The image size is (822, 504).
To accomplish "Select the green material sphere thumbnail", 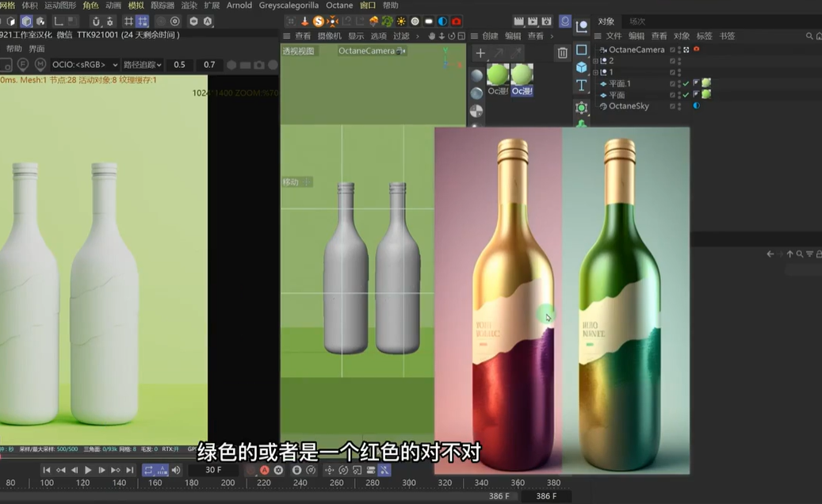I will point(498,74).
